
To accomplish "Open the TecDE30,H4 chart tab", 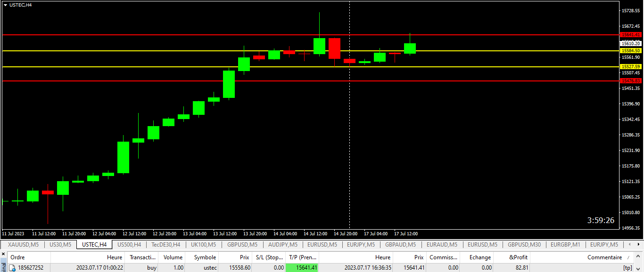I will click(x=166, y=245).
